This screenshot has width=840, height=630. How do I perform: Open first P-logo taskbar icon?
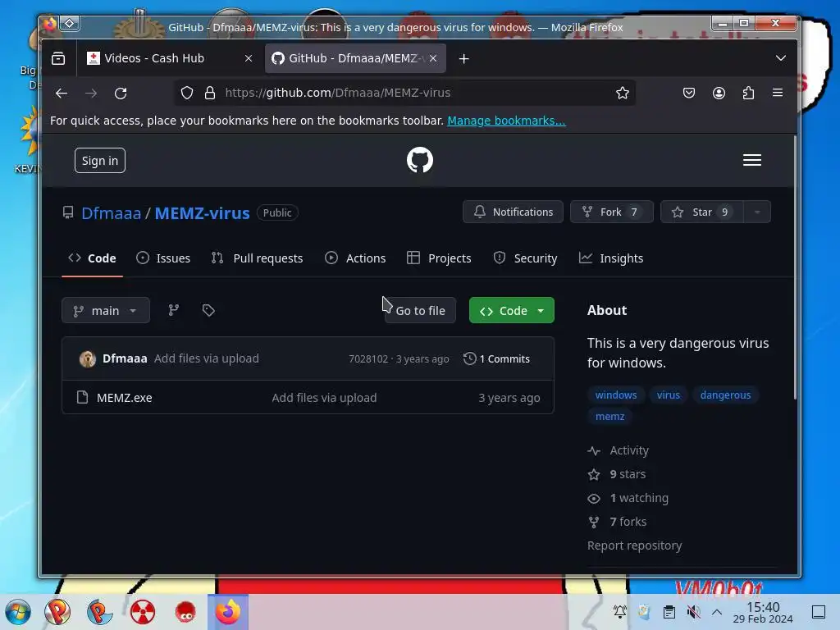[57, 612]
